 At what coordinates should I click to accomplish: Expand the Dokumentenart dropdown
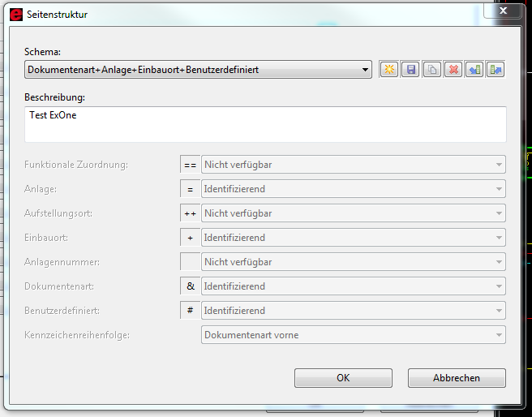click(x=354, y=286)
